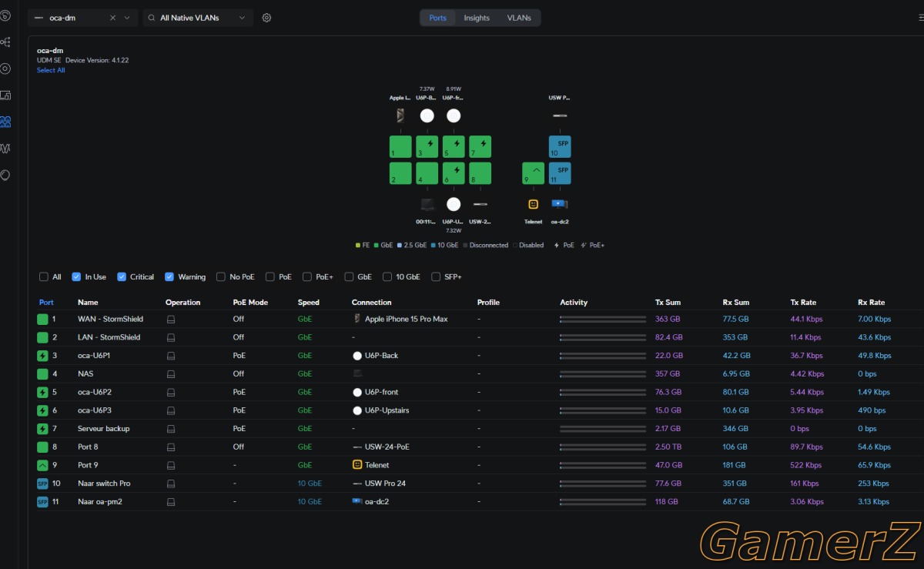Select uplink port 9 in the port diagram
Screen dimensions: 924x569
[533, 173]
